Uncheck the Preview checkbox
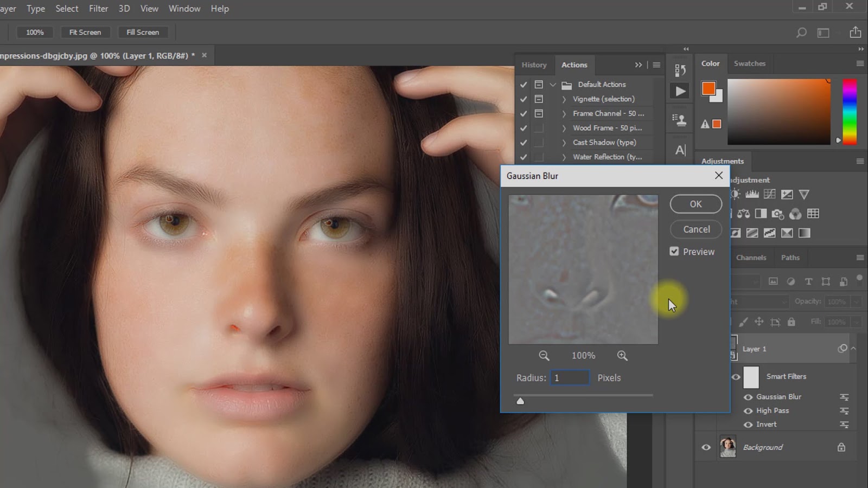 tap(674, 252)
